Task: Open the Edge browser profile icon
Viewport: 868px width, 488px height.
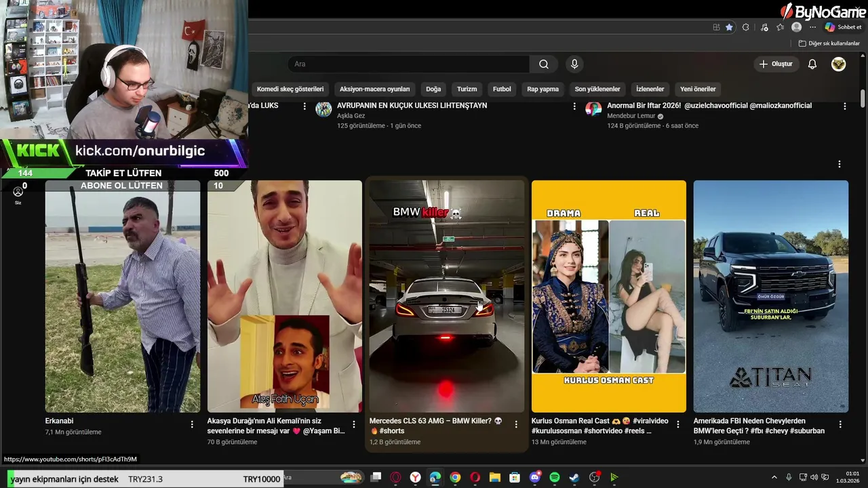Action: [x=797, y=27]
